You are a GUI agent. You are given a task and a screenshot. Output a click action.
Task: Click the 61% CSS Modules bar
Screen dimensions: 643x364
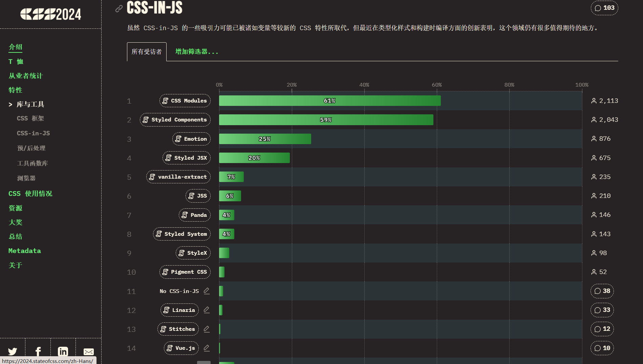tap(330, 101)
